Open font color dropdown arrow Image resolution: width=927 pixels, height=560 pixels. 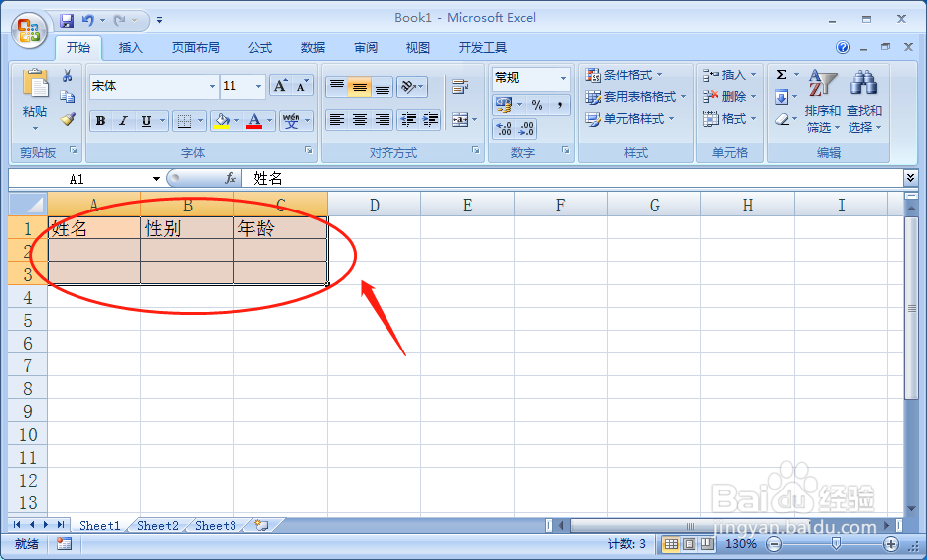[269, 121]
